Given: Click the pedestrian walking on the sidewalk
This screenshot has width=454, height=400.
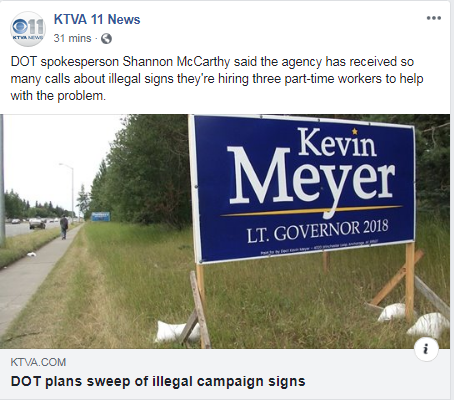Looking at the screenshot, I should click(64, 227).
